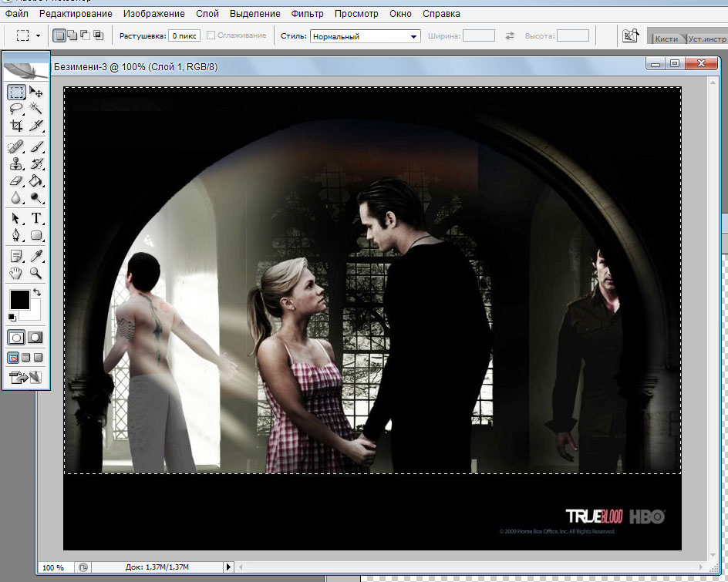Select the Zoom magnifier tool
Screen dimensions: 728x582
tap(36, 273)
